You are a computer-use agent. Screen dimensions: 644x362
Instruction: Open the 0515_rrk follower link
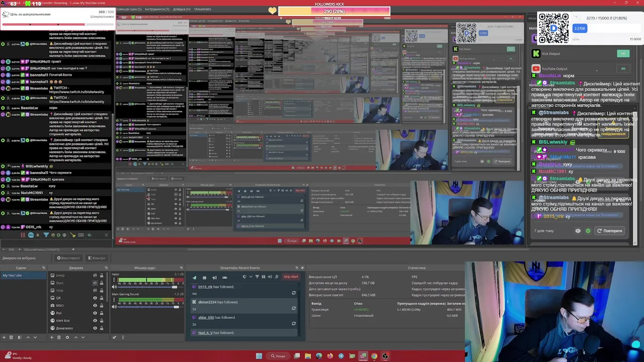point(205,287)
